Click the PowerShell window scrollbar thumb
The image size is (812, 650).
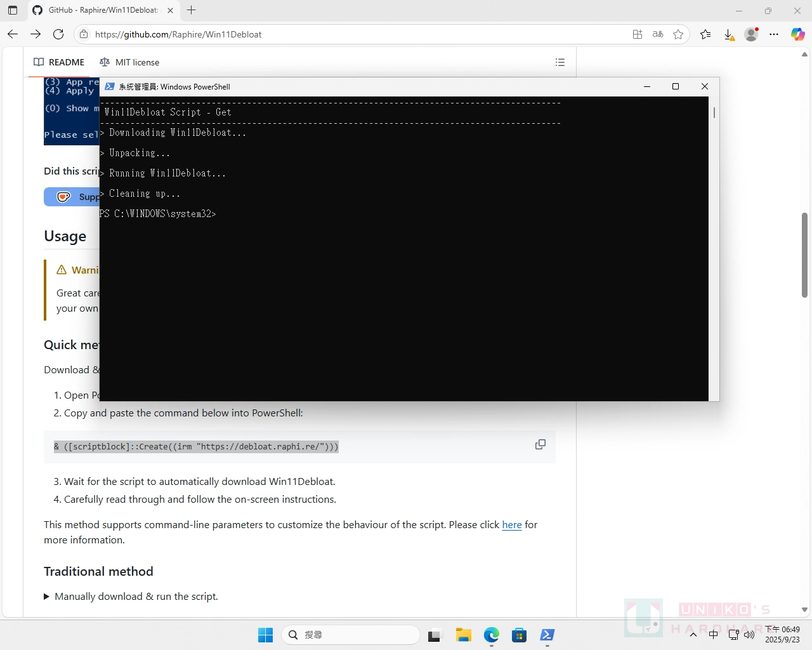(x=714, y=112)
